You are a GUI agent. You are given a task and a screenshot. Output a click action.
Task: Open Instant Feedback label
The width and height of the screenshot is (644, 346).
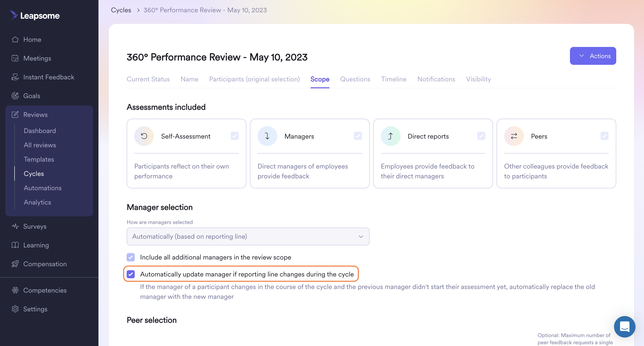click(x=49, y=77)
